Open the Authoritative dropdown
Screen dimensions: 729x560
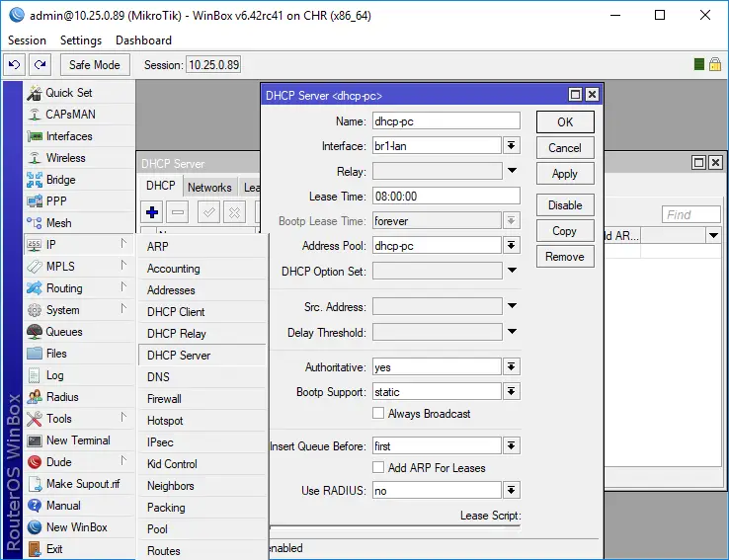tap(511, 366)
